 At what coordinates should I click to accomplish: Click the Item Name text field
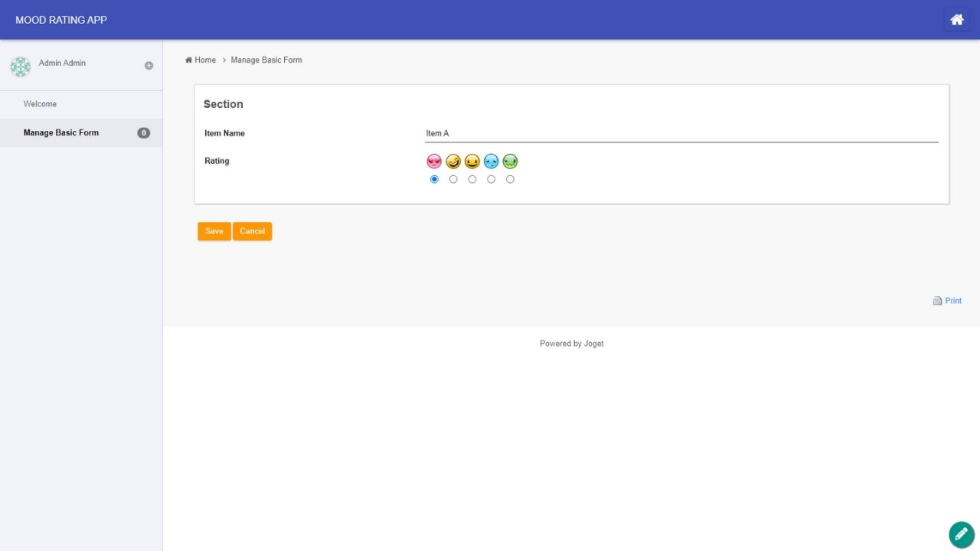pos(681,133)
